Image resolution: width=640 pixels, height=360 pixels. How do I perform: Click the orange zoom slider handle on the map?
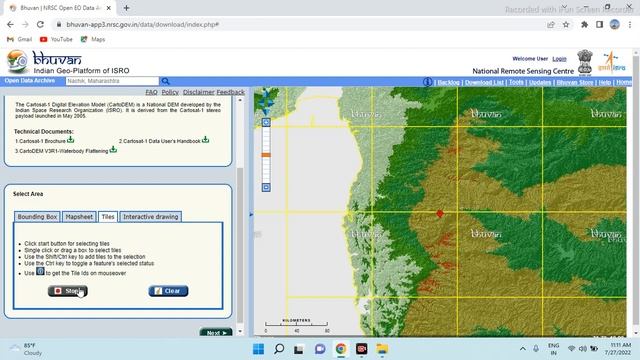(x=266, y=155)
